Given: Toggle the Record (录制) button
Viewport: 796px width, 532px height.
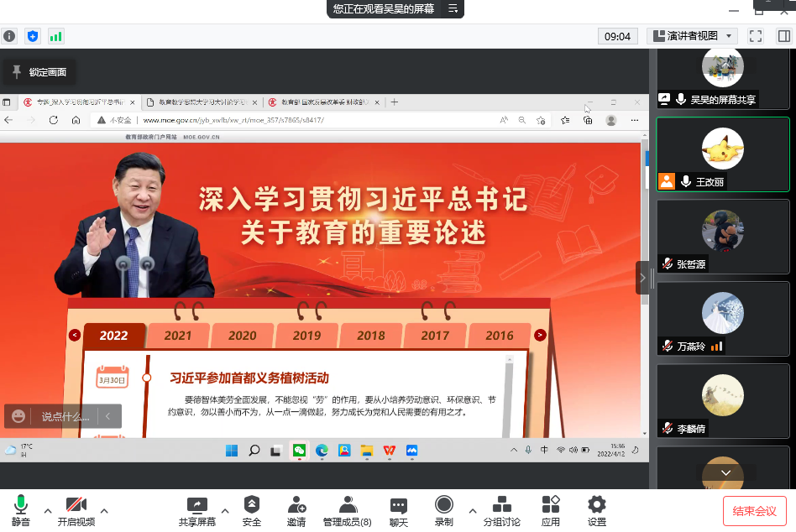Looking at the screenshot, I should click(443, 505).
